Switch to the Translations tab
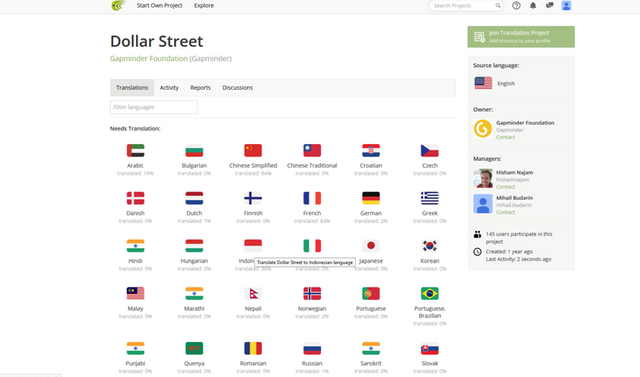 click(x=132, y=88)
